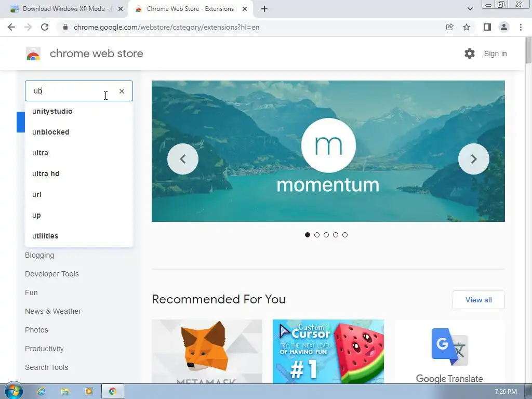Click the Chrome Web Store rainbow logo
Image resolution: width=532 pixels, height=399 pixels.
click(x=33, y=54)
